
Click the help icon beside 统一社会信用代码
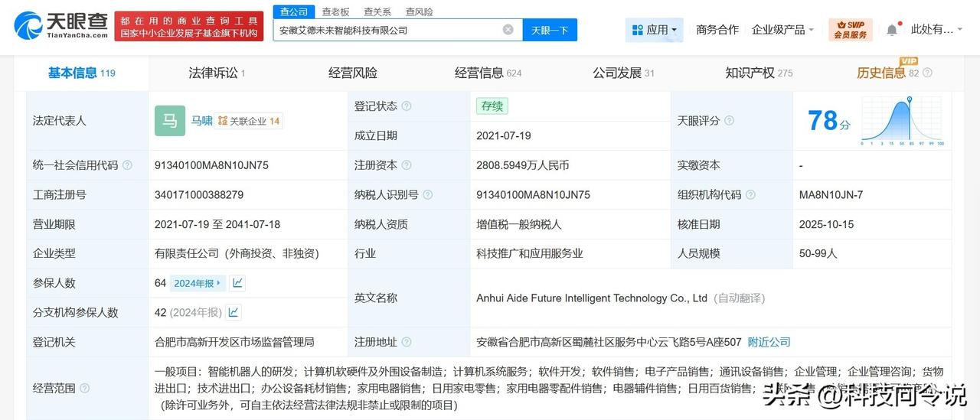point(127,165)
